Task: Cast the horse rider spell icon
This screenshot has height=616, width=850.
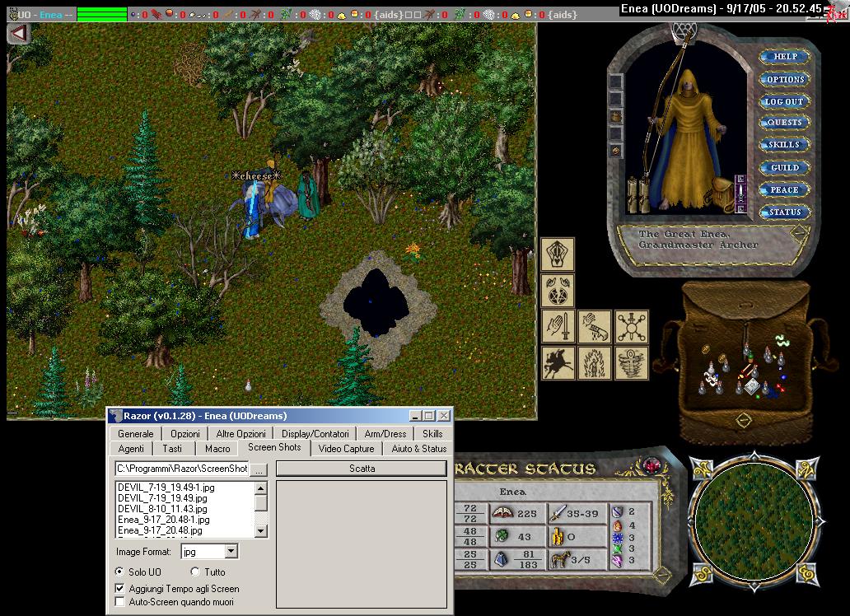Action: 558,363
